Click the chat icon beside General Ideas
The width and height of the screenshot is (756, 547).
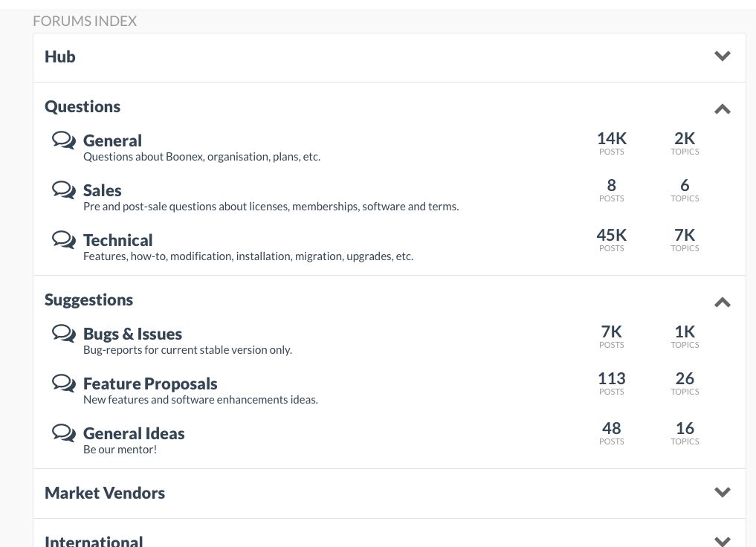point(64,433)
